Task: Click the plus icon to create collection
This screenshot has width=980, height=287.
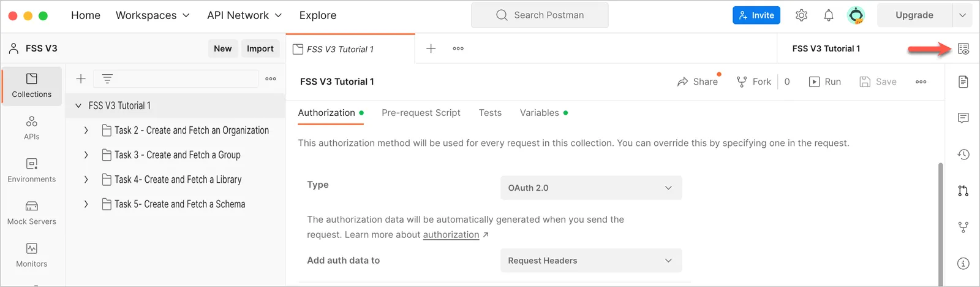Action: coord(81,78)
